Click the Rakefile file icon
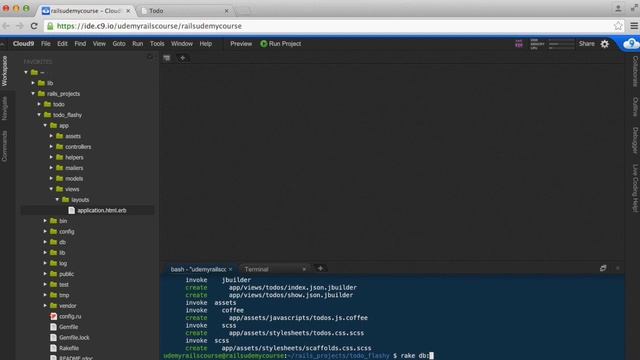 point(53,348)
